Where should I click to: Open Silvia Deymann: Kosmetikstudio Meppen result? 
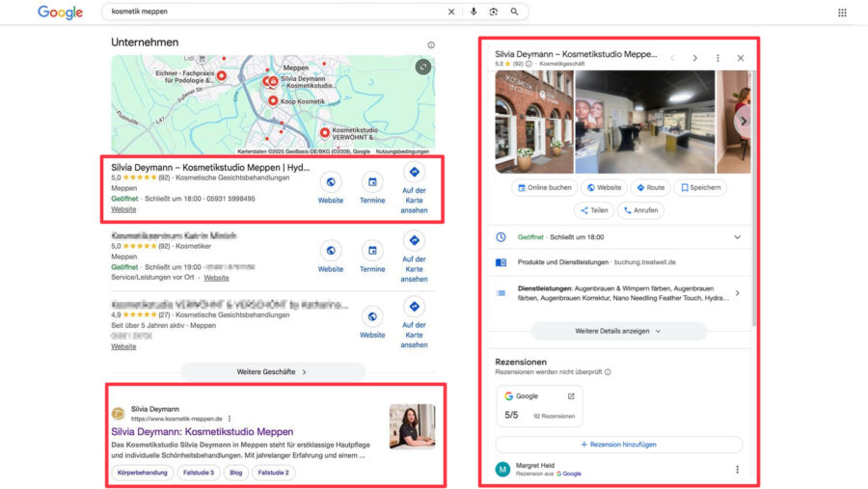tap(202, 431)
